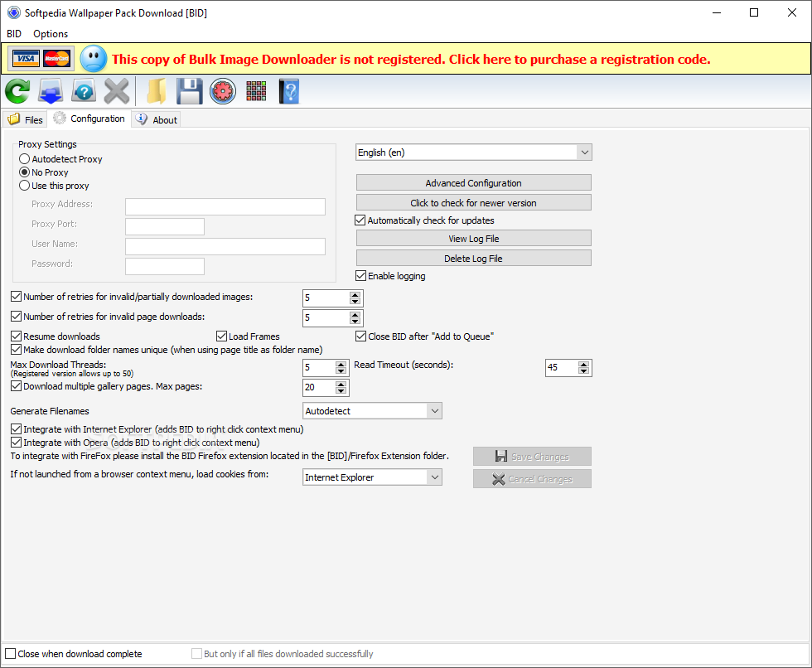
Task: Click the View Log File button
Action: 474,239
